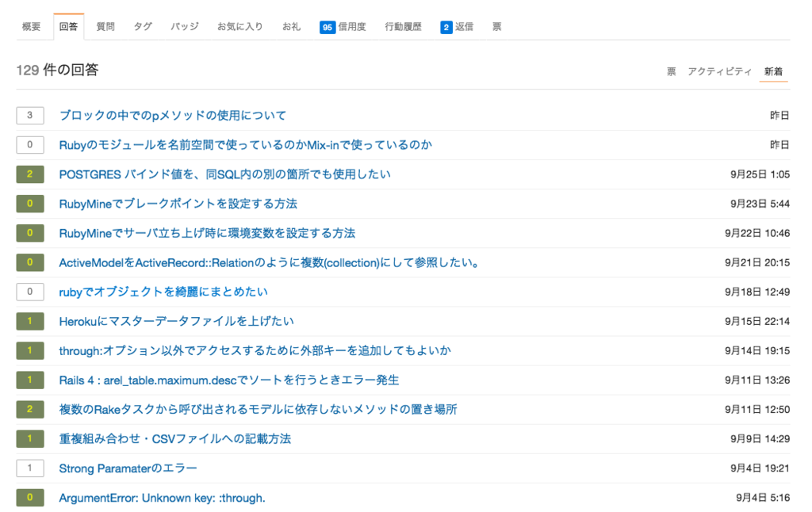Open the 質問 tab
This screenshot has height=512, width=812.
point(105,25)
